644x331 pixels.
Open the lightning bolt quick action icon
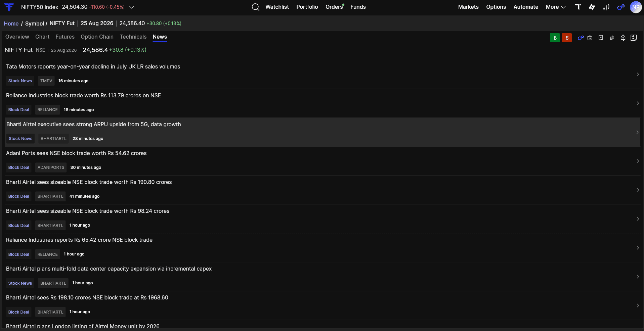592,7
